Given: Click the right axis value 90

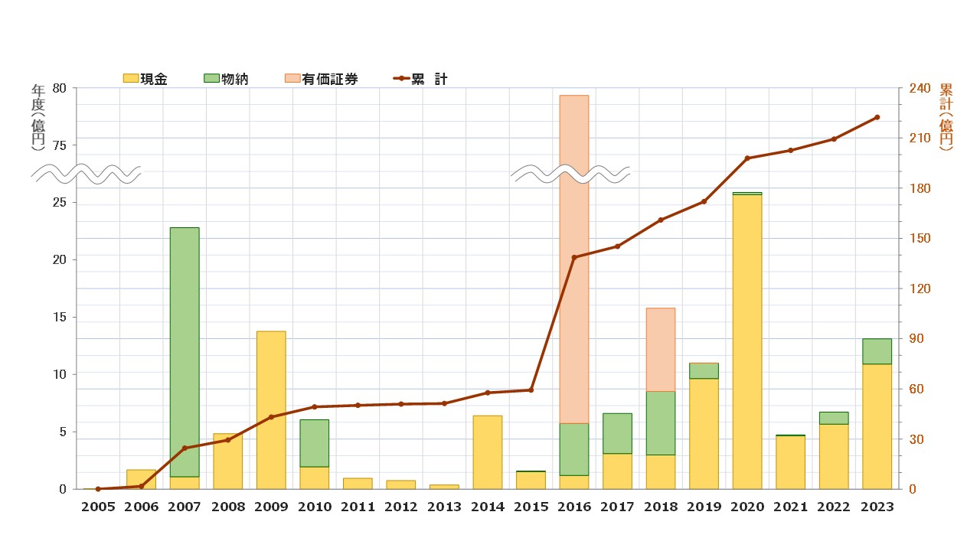Looking at the screenshot, I should pyautogui.click(x=916, y=338).
